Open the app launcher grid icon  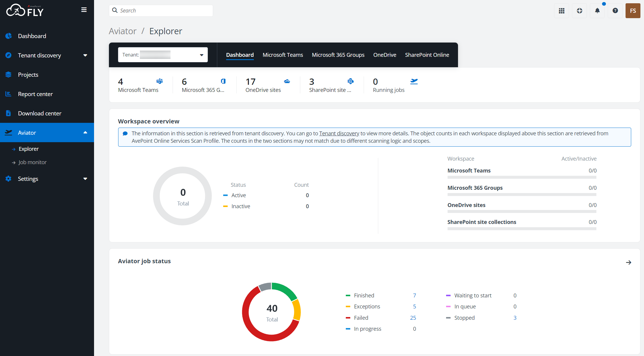click(562, 11)
